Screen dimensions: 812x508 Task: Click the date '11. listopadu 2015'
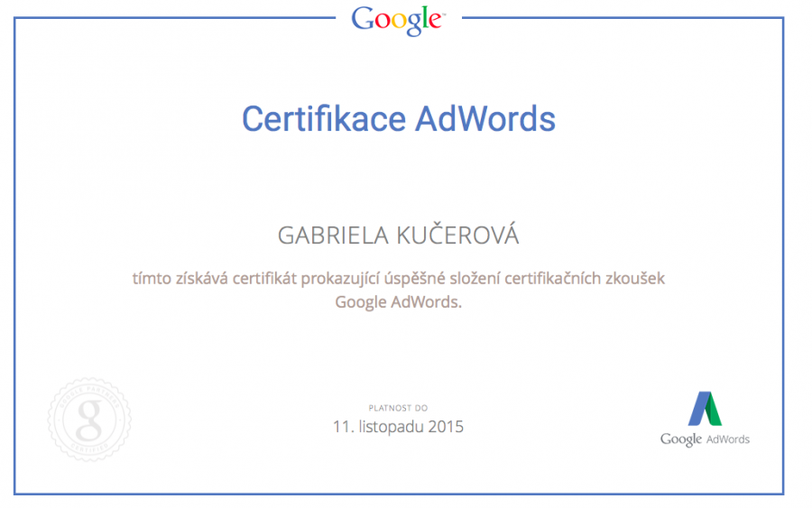pos(398,427)
